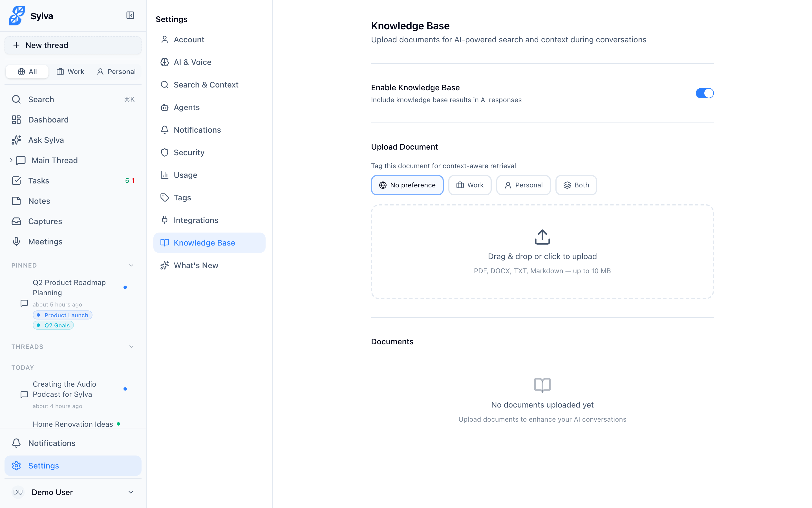Click the Settings gear icon
Viewport: 812px width, 508px height.
click(x=16, y=466)
